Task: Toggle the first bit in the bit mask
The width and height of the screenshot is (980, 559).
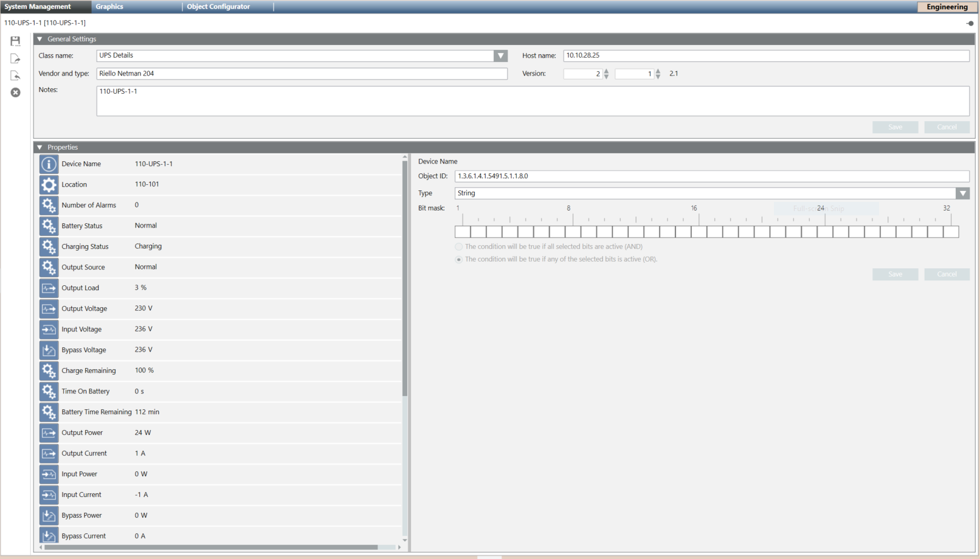Action: tap(463, 232)
